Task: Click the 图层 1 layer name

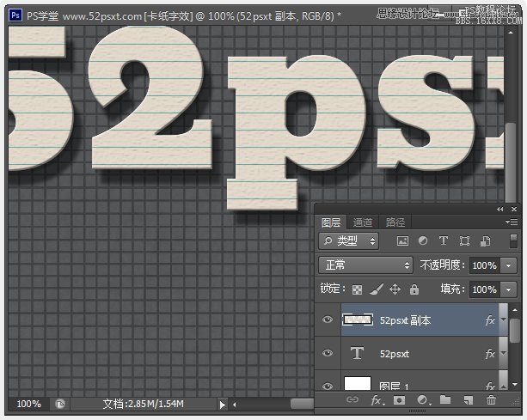Action: point(395,387)
